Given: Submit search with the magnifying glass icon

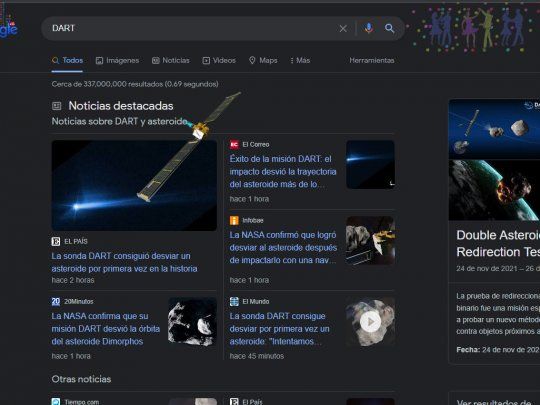Looking at the screenshot, I should click(x=390, y=29).
